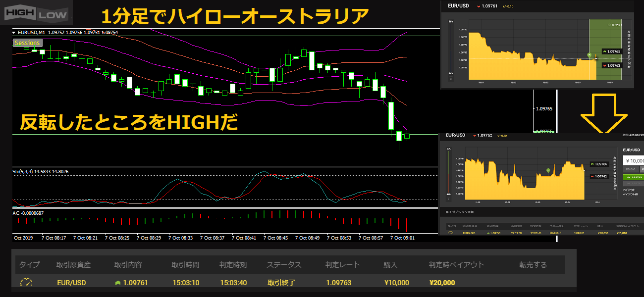Click the Sessions label on chart

pos(27,43)
